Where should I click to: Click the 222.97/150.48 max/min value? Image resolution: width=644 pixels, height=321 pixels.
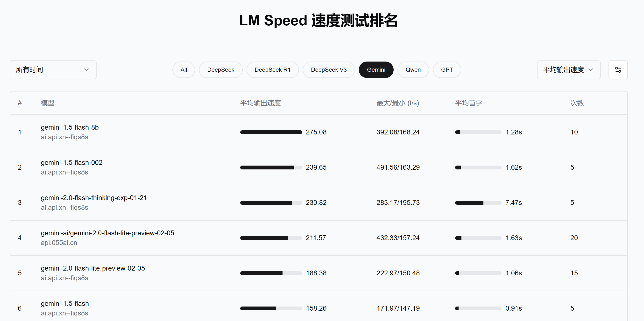click(398, 273)
